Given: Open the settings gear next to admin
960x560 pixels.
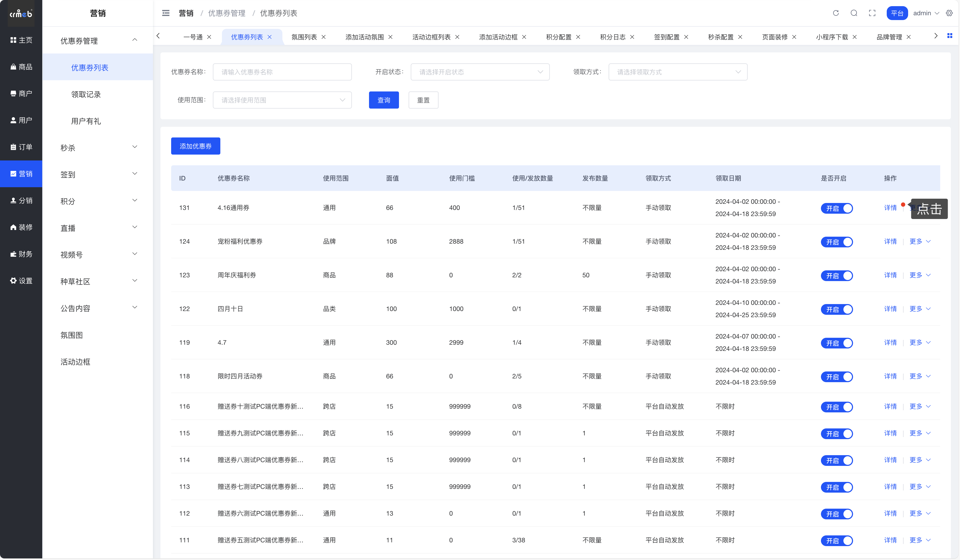Looking at the screenshot, I should 949,13.
